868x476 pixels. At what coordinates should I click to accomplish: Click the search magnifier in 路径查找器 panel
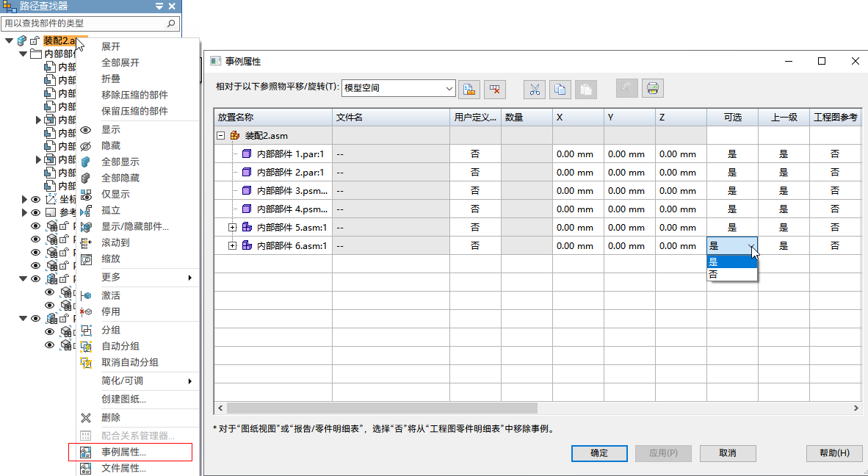171,24
